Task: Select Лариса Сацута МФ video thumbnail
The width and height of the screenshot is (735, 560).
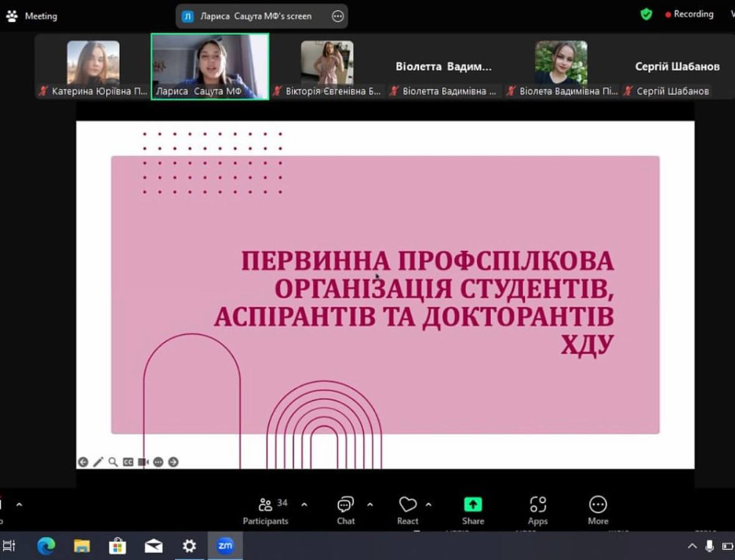Action: point(210,66)
